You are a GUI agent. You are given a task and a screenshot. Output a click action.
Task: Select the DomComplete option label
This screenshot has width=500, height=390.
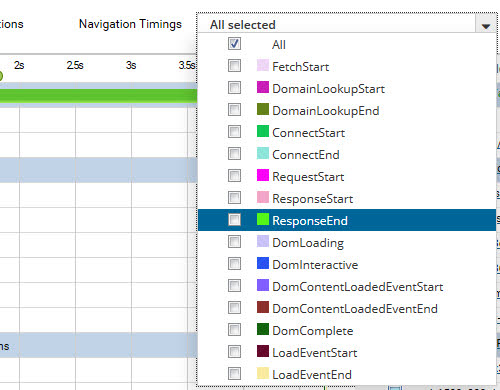312,331
